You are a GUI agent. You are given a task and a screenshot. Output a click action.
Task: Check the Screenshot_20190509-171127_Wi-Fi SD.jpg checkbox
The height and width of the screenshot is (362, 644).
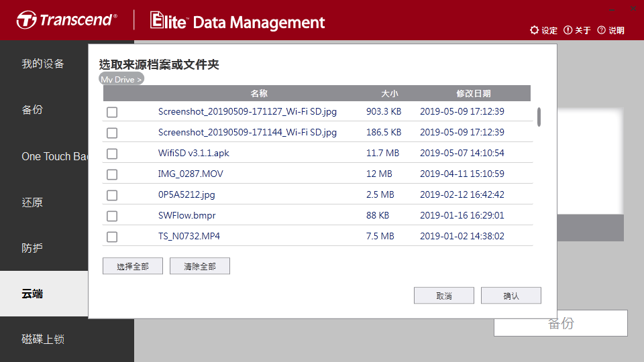point(112,112)
